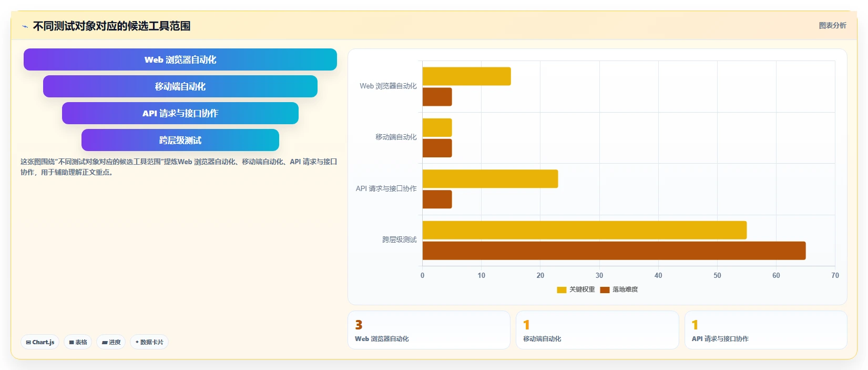Screen dimensions: 868x370
Task: Click the brown bar for Web 浏览器自动化
Action: tap(437, 97)
